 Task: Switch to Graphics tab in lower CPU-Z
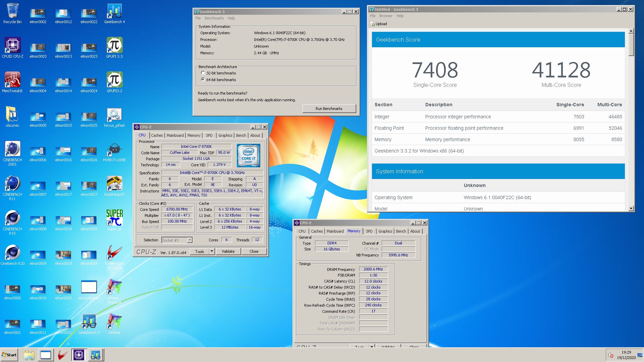[x=385, y=231]
